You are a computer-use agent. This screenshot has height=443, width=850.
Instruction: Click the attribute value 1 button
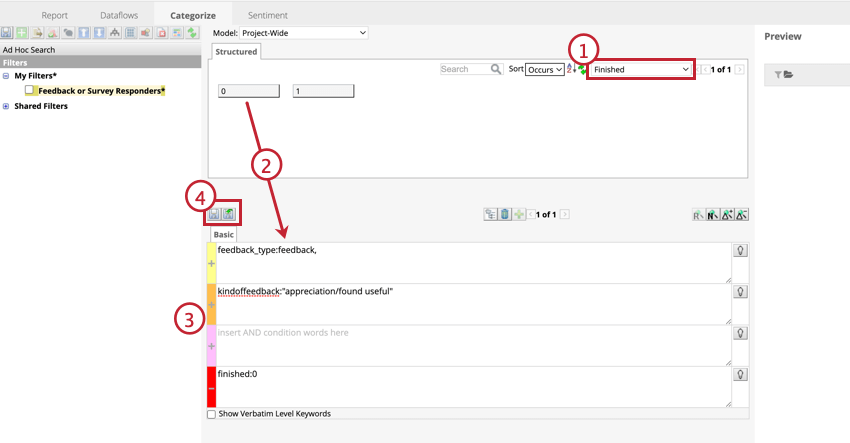click(323, 91)
